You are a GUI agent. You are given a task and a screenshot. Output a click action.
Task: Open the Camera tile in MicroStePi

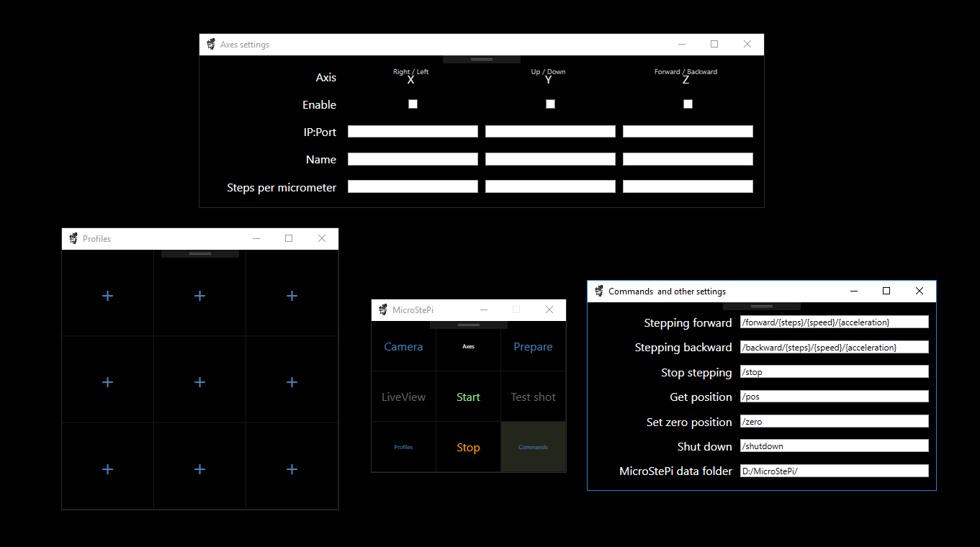pos(403,347)
